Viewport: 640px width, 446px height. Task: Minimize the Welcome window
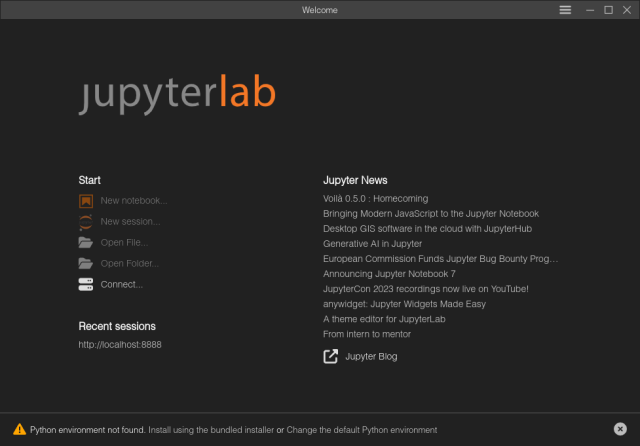pyautogui.click(x=590, y=10)
